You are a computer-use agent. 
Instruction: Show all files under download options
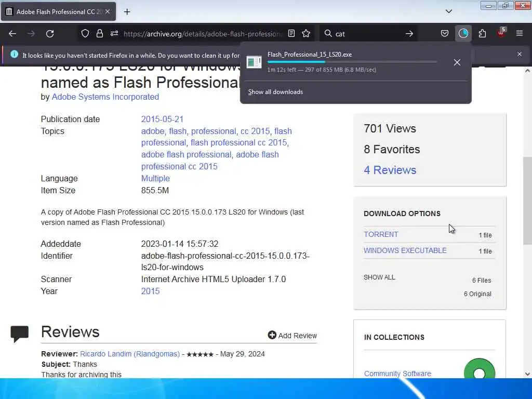tap(379, 277)
